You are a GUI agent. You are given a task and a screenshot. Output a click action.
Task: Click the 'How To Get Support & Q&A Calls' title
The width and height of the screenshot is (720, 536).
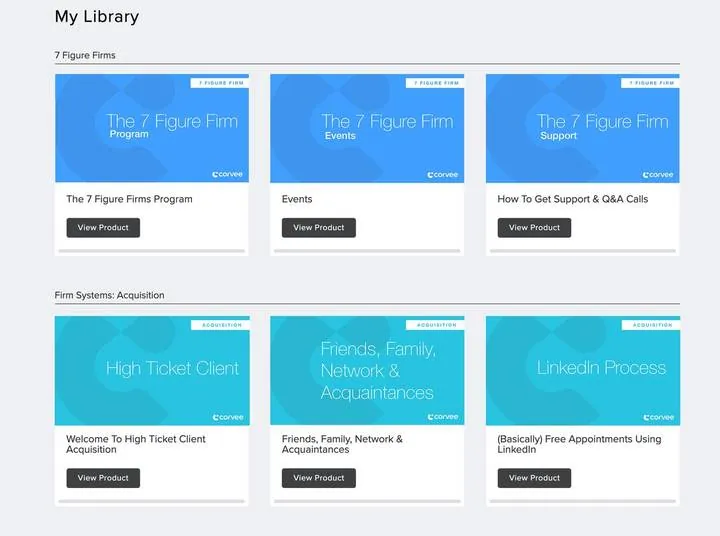[573, 199]
